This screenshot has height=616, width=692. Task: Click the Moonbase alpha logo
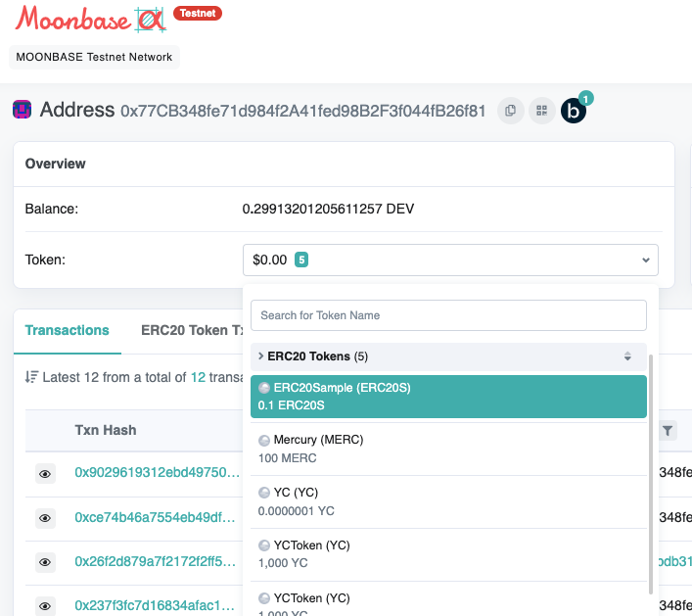click(90, 19)
